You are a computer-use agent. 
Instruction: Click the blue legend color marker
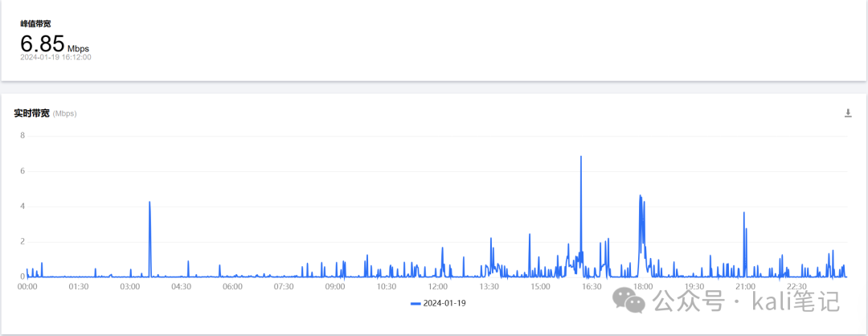[x=416, y=304]
